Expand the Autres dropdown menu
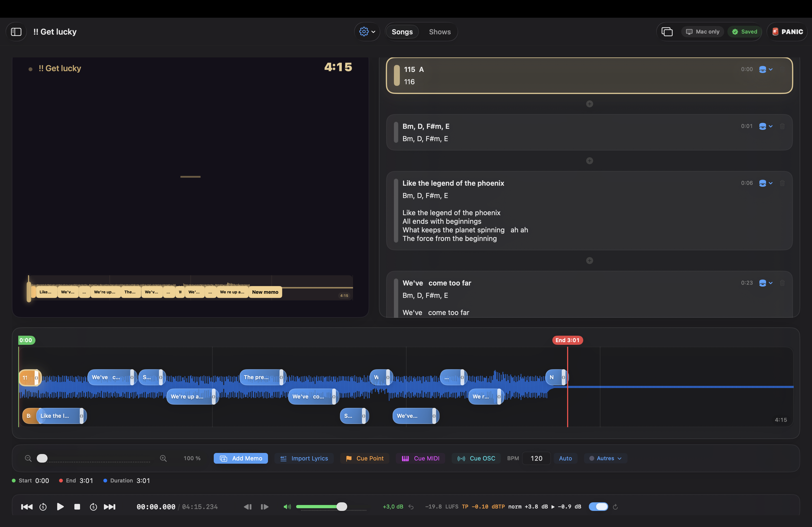 605,458
